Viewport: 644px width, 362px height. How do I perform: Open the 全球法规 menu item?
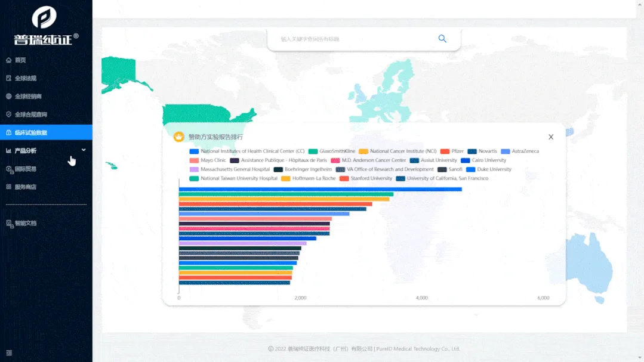point(46,78)
